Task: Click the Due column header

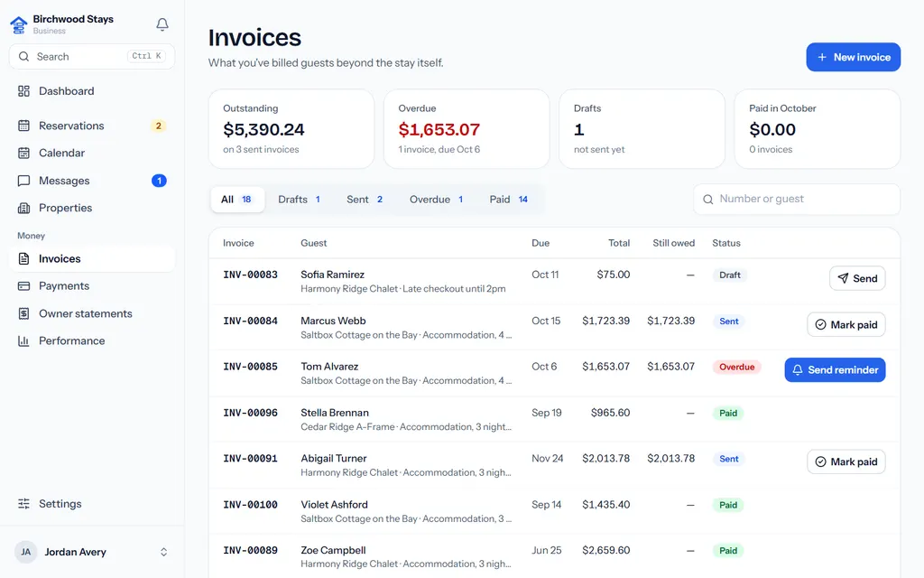Action: [x=541, y=243]
